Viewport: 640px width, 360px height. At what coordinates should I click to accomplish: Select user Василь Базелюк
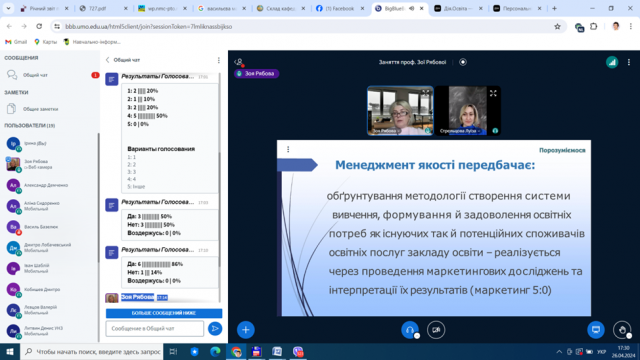[51, 227]
